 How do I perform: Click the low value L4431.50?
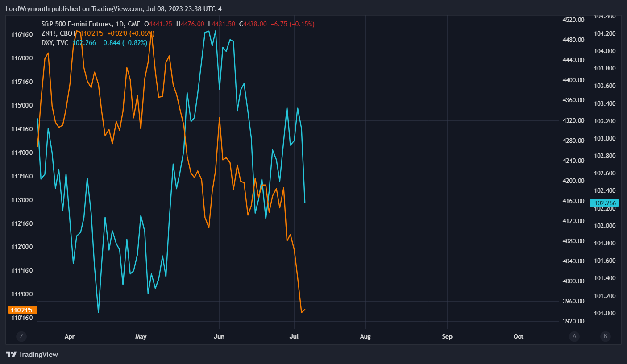point(221,24)
